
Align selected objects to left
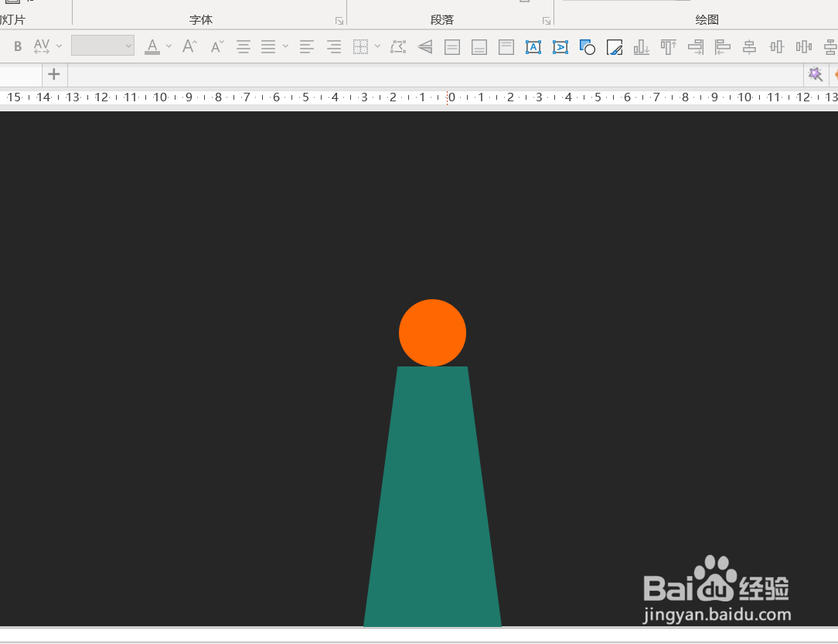723,47
